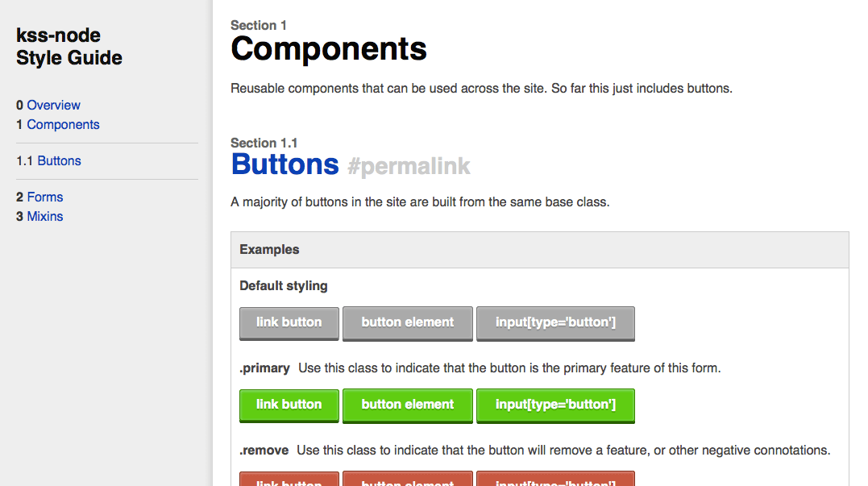The image size is (868, 486).
Task: Click the gray input[type='button'] button
Action: click(555, 322)
